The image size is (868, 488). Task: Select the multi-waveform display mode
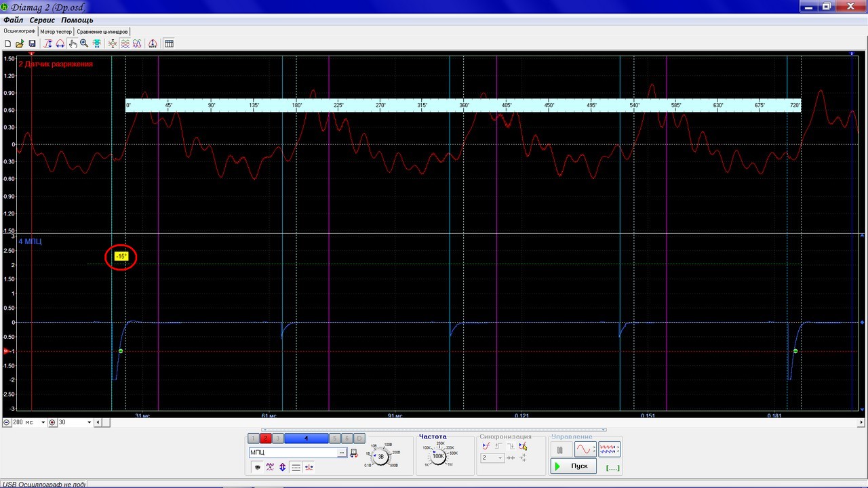pyautogui.click(x=609, y=449)
